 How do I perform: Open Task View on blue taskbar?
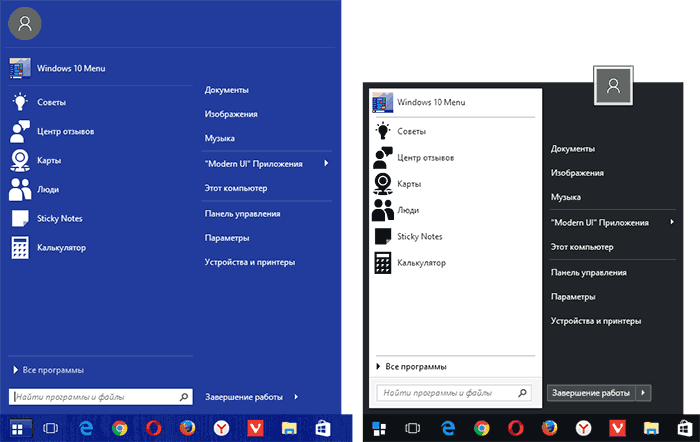pyautogui.click(x=50, y=429)
